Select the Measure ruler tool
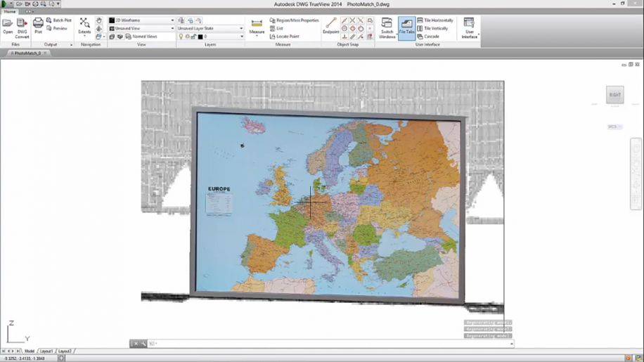644x362 pixels. (x=257, y=26)
